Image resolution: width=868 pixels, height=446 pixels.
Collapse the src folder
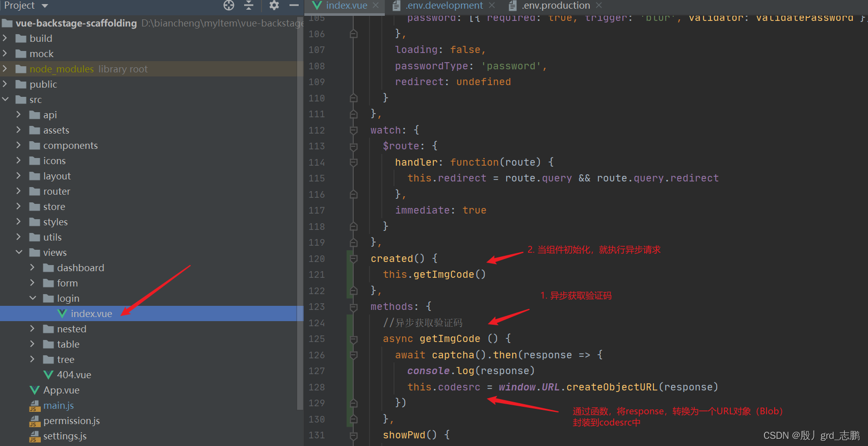[x=5, y=99]
